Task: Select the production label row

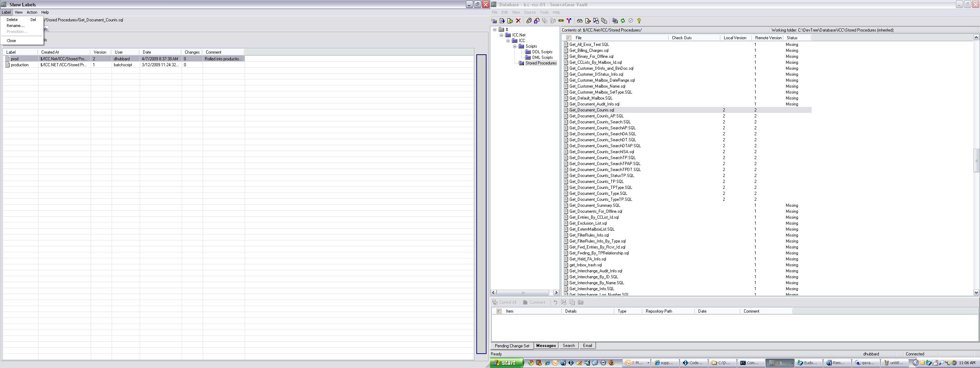Action: click(124, 65)
